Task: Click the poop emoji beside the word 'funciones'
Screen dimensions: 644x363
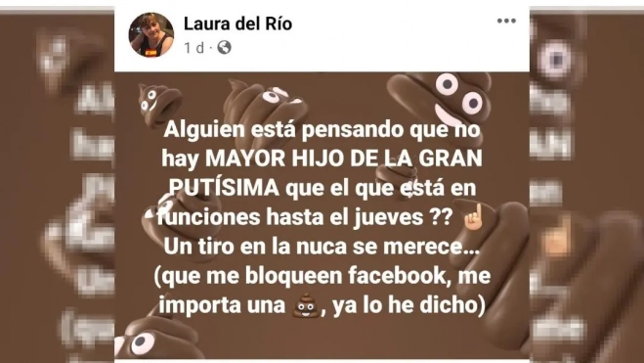Action: [181, 216]
